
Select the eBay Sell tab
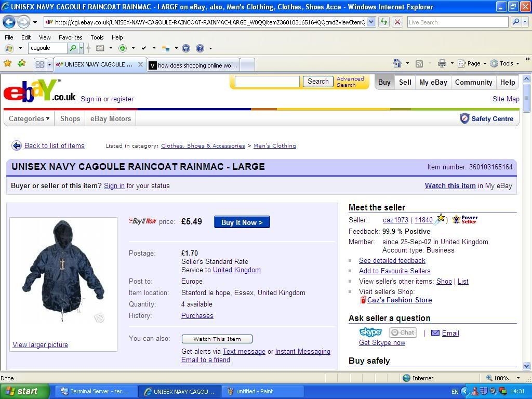(x=405, y=82)
